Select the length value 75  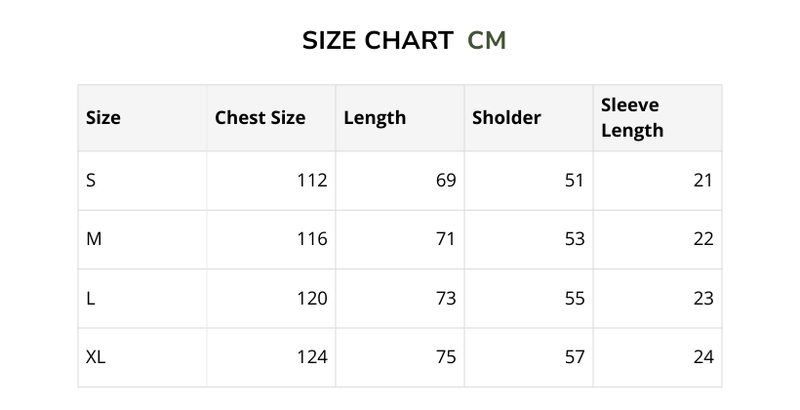[x=445, y=357]
